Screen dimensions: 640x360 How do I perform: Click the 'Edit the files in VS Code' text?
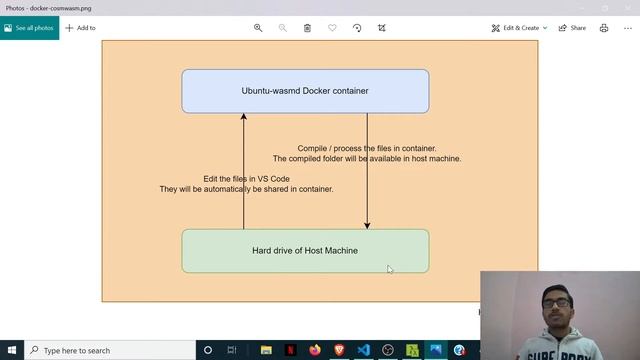click(247, 179)
